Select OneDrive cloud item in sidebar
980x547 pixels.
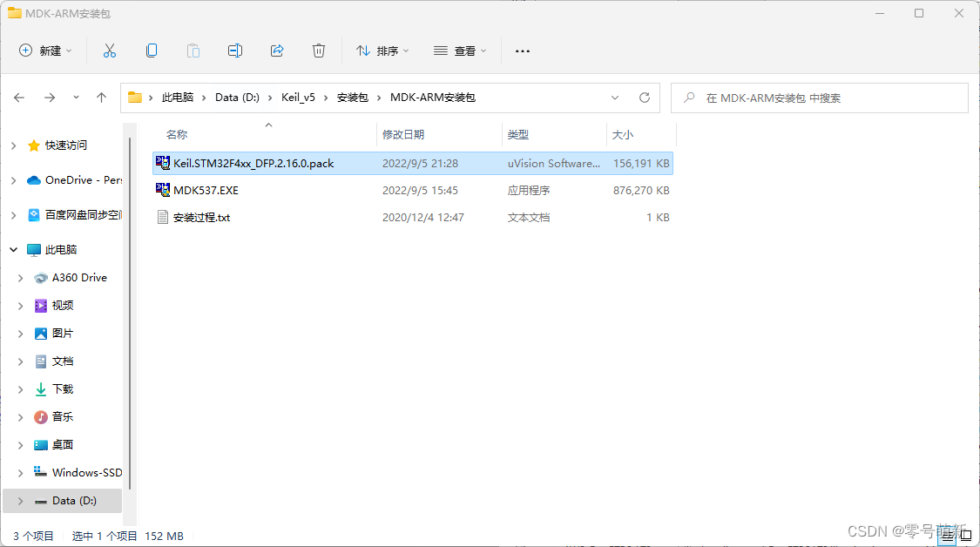click(x=74, y=180)
